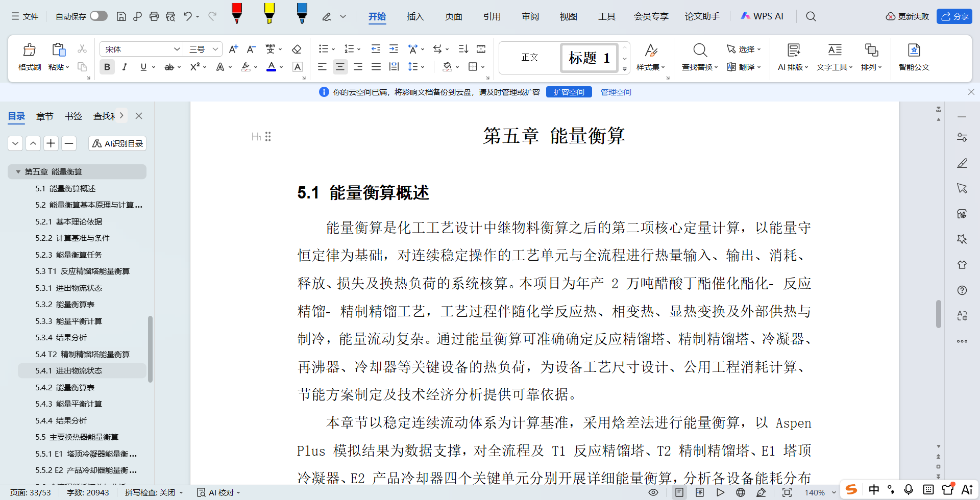This screenshot has height=500, width=980.
Task: Align text left
Action: (x=322, y=67)
